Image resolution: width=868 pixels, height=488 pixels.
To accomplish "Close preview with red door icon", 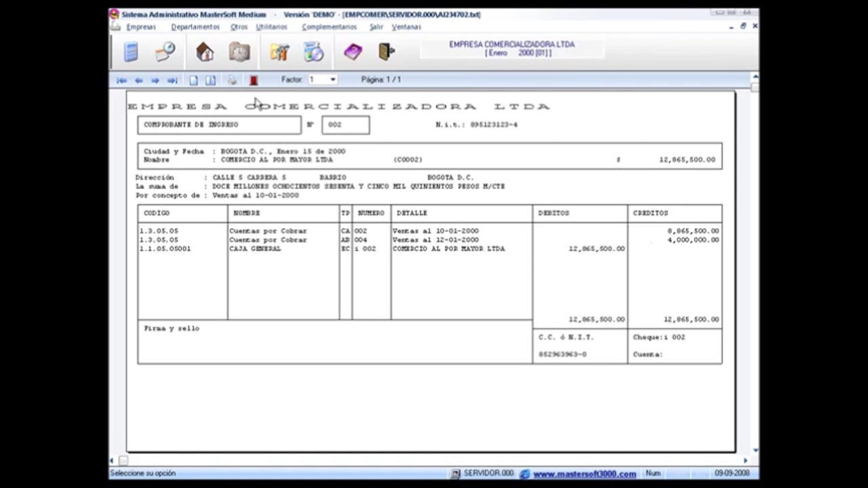I will [254, 80].
